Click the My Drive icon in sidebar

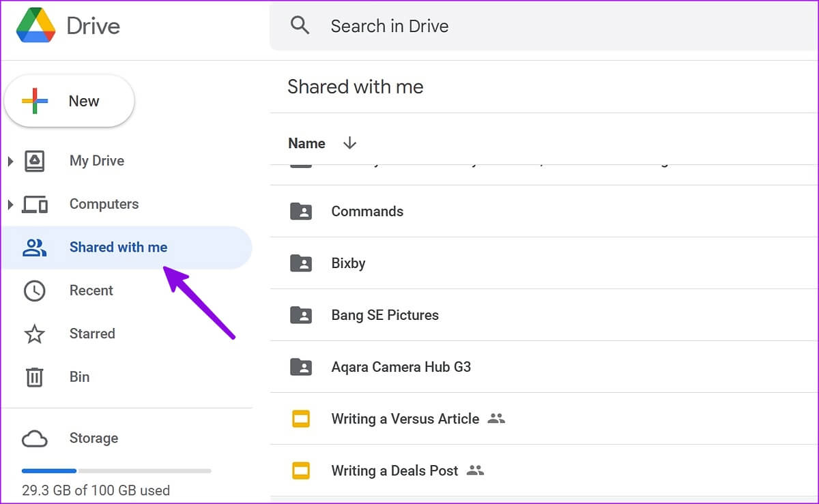35,161
